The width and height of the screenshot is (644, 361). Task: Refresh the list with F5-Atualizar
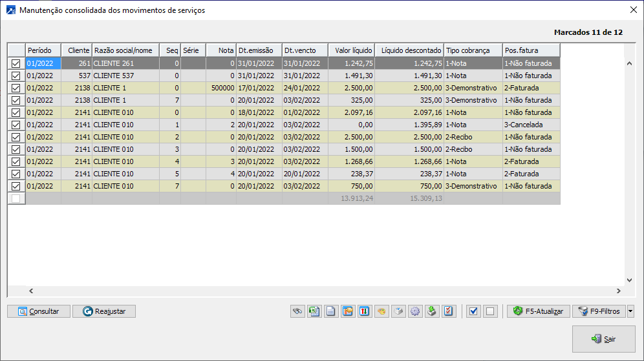point(538,311)
